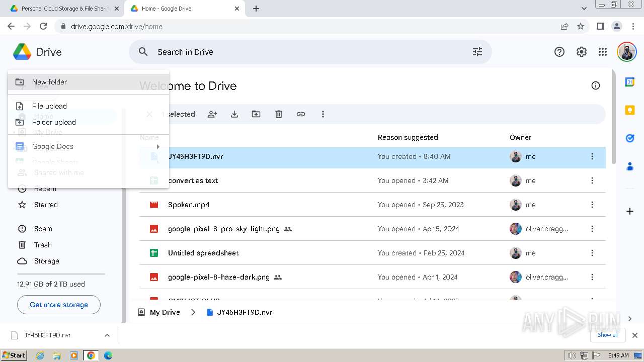This screenshot has width=644, height=362.
Task: Open search options filter icon
Action: pos(477,52)
